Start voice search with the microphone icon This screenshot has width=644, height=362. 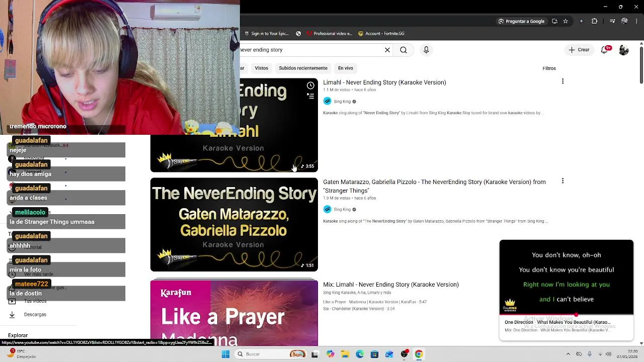pos(426,50)
